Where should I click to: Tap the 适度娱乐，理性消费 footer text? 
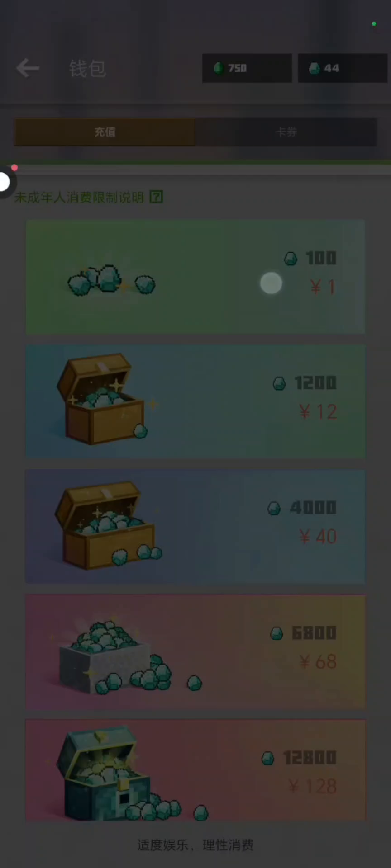(x=195, y=844)
